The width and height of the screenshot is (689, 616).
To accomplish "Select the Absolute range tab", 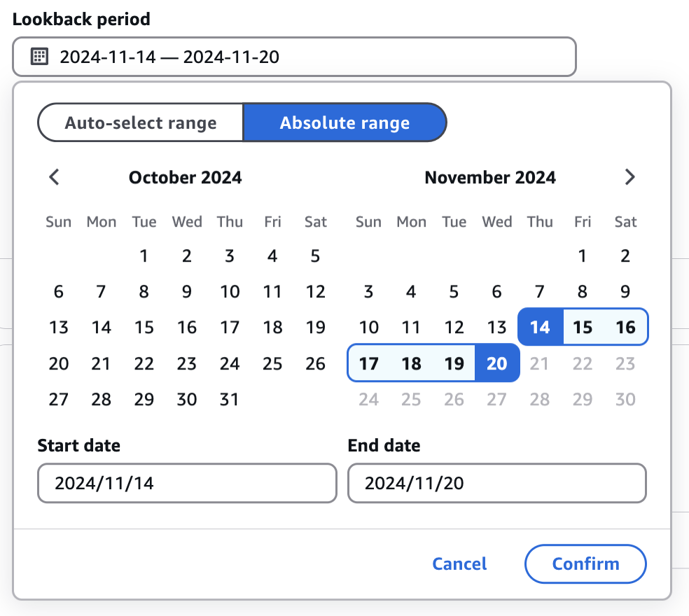I will (x=344, y=122).
